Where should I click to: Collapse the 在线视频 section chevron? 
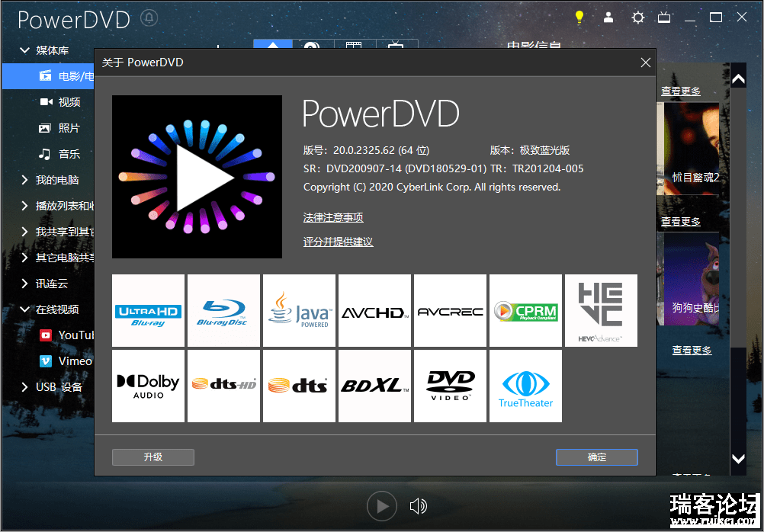(24, 309)
